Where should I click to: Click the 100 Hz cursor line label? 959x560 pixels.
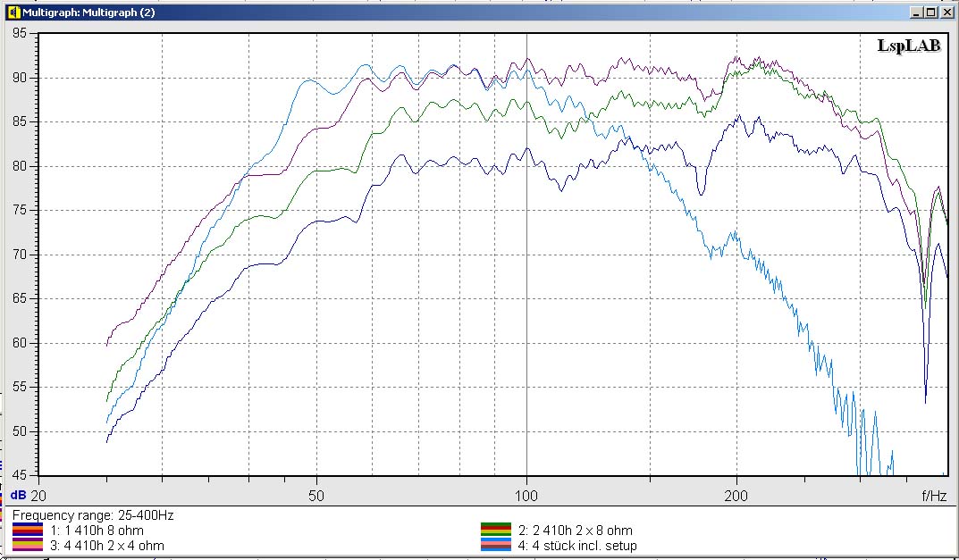[526, 495]
